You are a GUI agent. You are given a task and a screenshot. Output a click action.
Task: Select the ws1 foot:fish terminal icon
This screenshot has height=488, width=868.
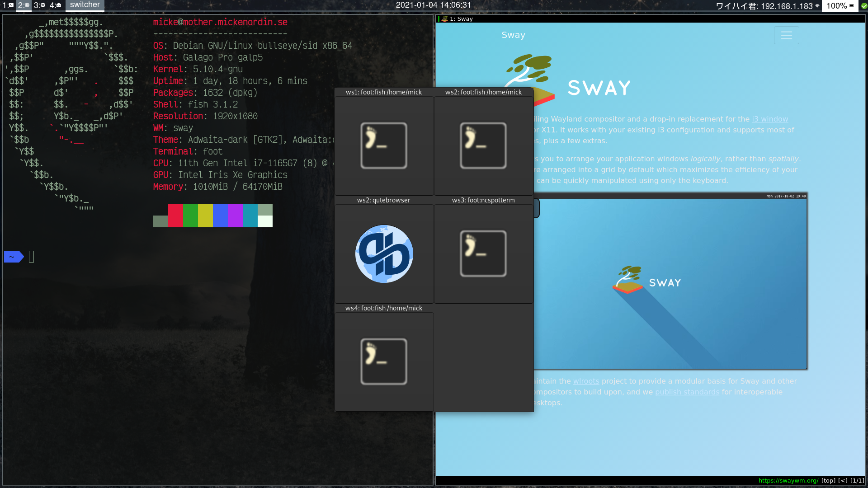(x=384, y=145)
